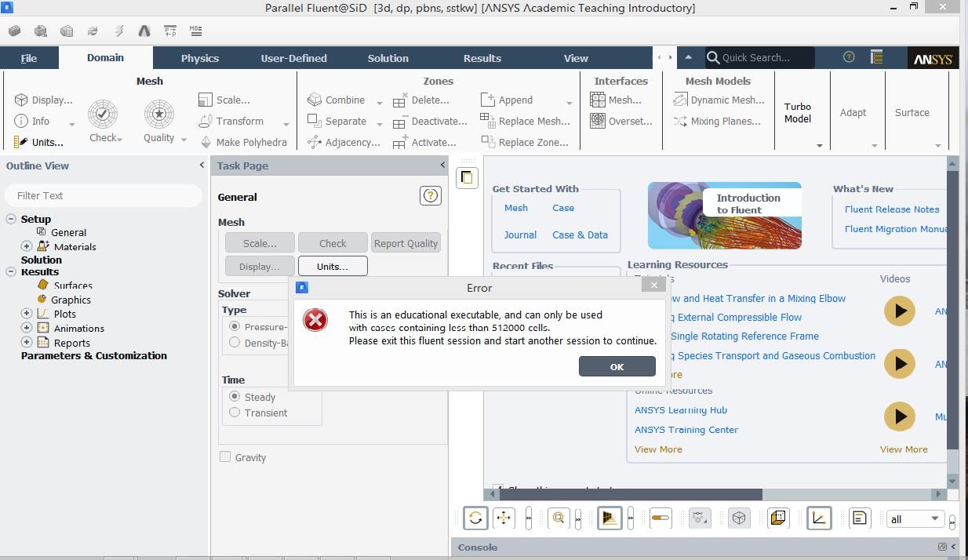Click the zoom to area icon

click(559, 518)
